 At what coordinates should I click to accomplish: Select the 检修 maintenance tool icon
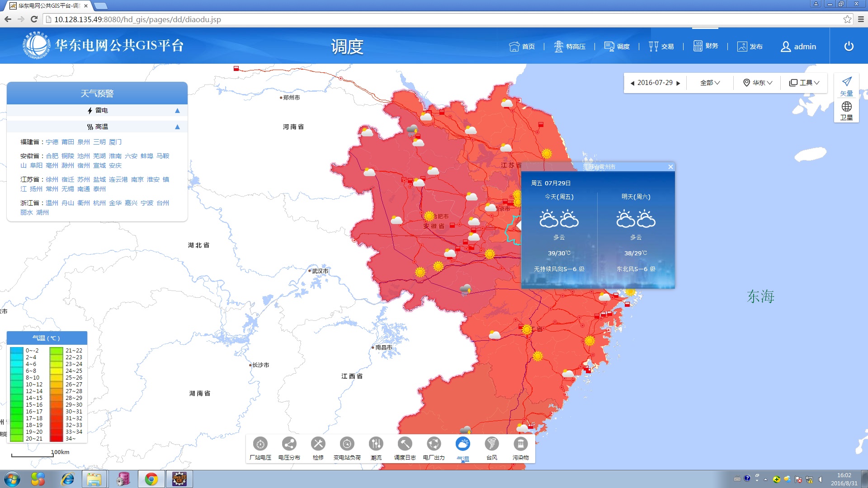tap(318, 444)
